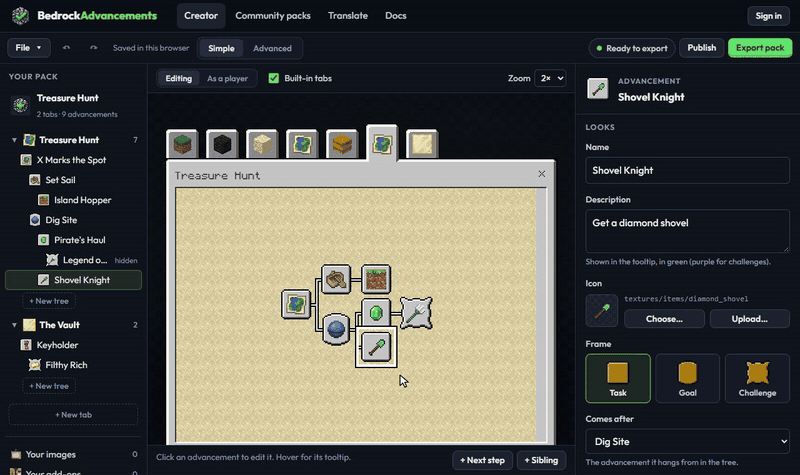800x475 pixels.
Task: Click the undo arrow icon
Action: (66, 48)
